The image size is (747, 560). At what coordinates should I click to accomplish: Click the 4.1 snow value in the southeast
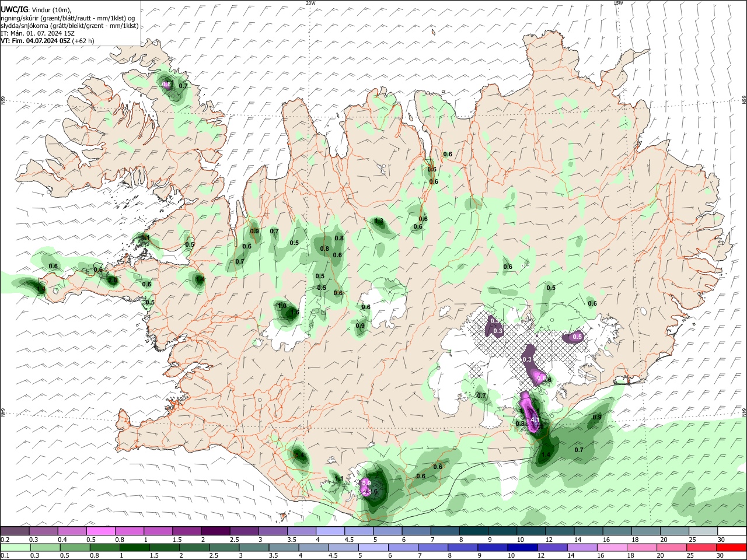(535, 419)
